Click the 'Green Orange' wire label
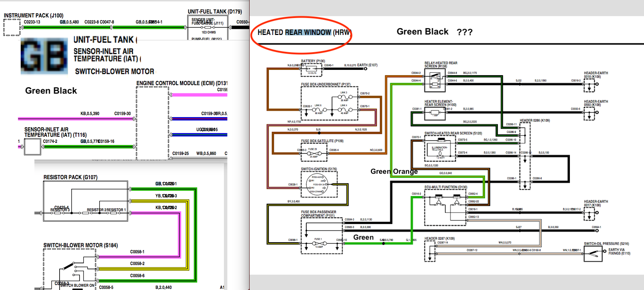The image size is (644, 290). tap(394, 171)
